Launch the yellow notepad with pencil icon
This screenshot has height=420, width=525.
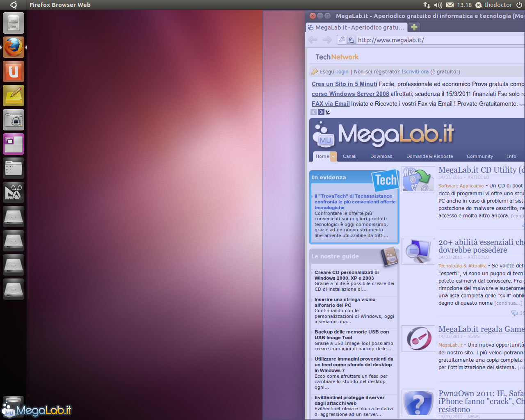[14, 96]
